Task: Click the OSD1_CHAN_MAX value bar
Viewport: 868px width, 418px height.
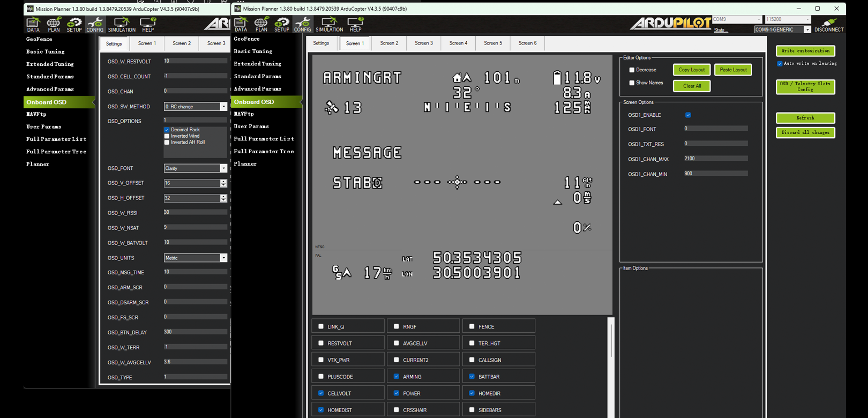Action: pyautogui.click(x=715, y=159)
